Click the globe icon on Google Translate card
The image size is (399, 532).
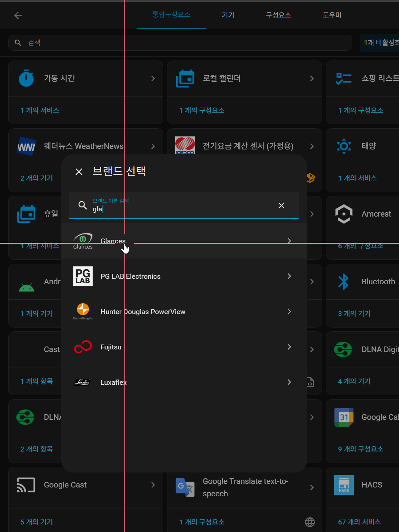[x=310, y=522]
